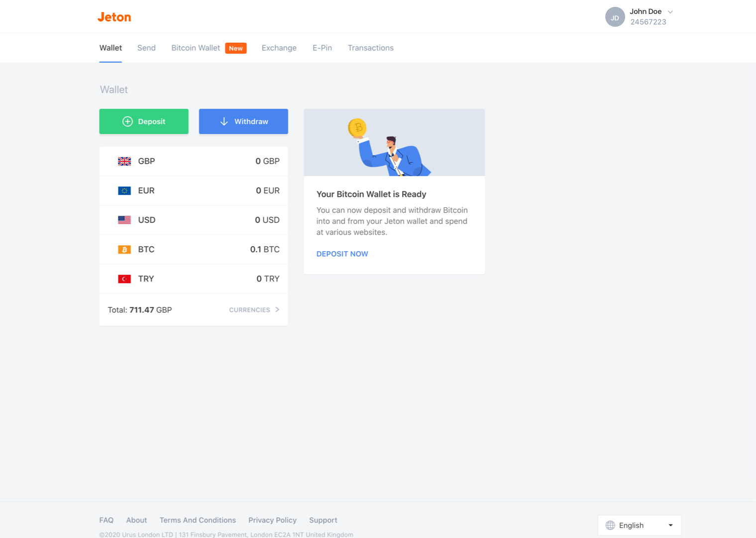Click the orange New badge
This screenshot has width=756, height=538.
pyautogui.click(x=236, y=48)
